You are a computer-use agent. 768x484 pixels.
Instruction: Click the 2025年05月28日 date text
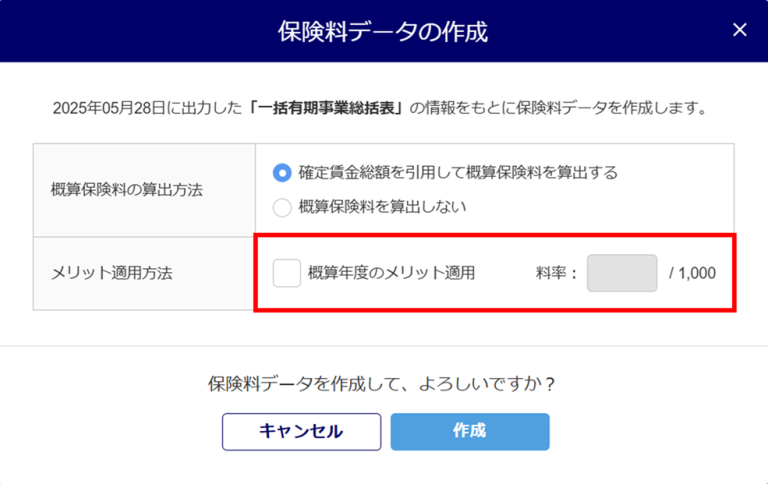(x=101, y=108)
